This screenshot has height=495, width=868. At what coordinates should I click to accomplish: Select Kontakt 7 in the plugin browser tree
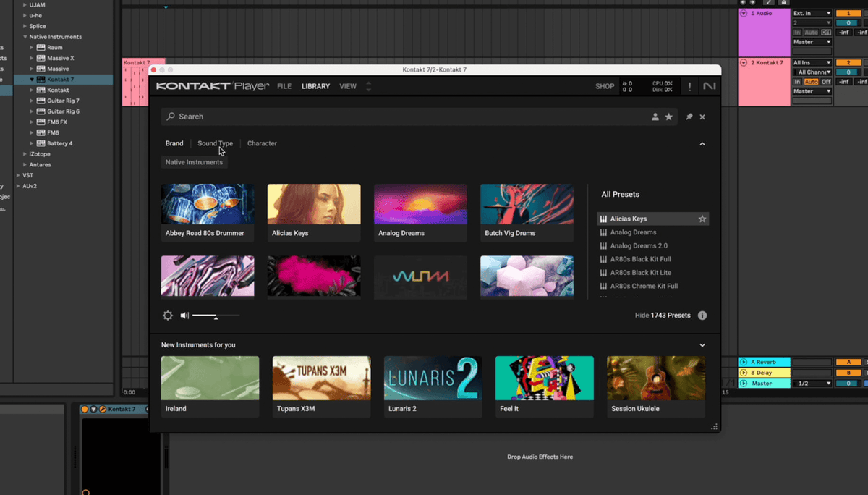click(x=61, y=80)
